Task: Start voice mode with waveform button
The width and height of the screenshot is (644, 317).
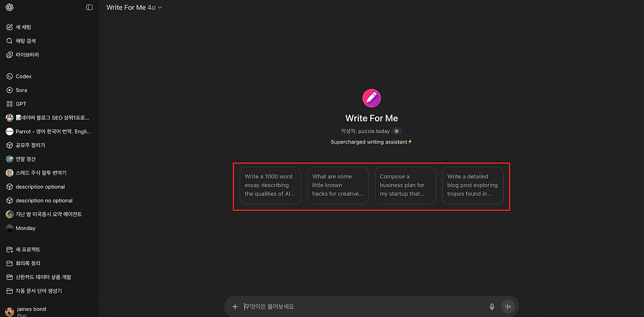Action: 508,306
